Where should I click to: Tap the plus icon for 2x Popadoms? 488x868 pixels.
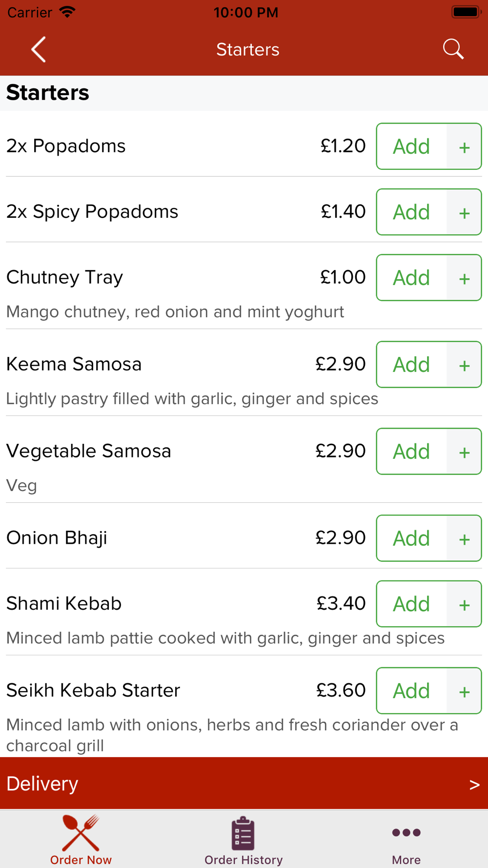click(464, 146)
